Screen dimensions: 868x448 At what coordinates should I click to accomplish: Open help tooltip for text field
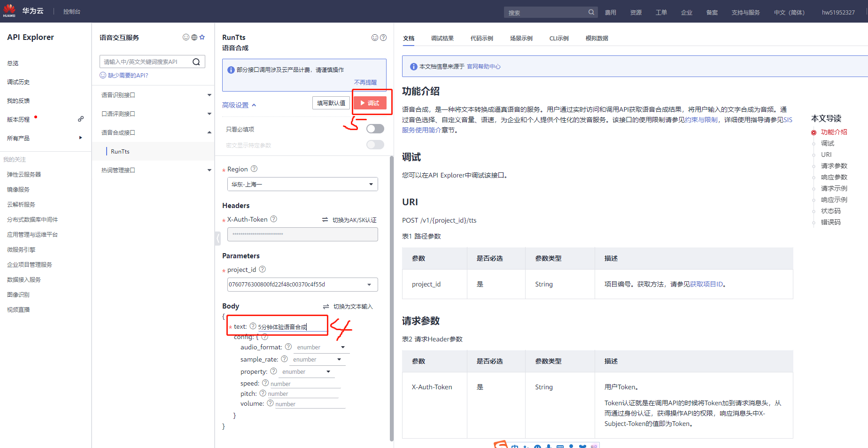point(253,326)
